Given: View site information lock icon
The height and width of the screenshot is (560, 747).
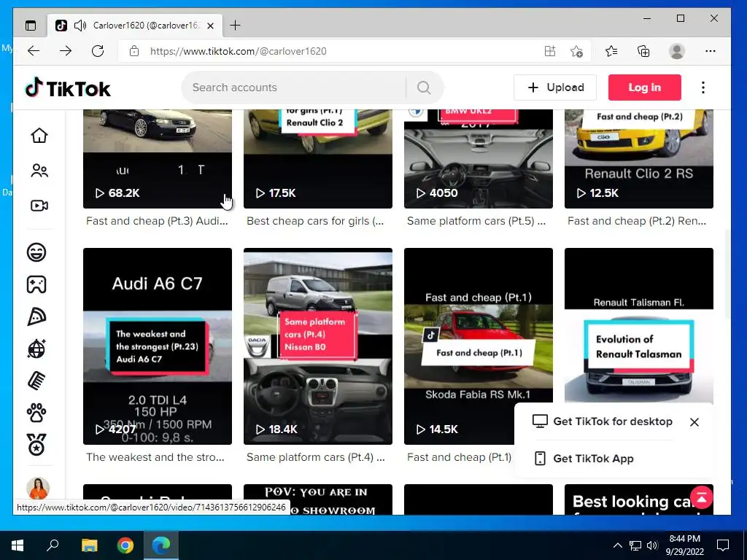Looking at the screenshot, I should pos(134,51).
